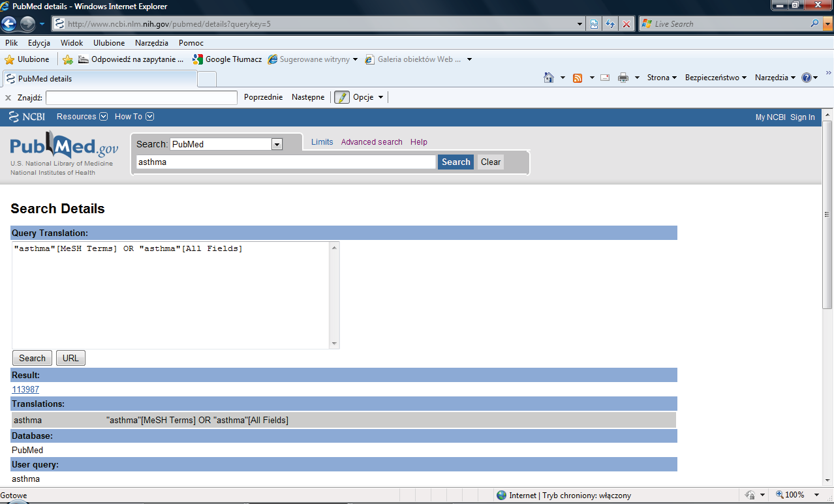Click the Read Mail envelope icon
The width and height of the screenshot is (834, 504).
(605, 78)
